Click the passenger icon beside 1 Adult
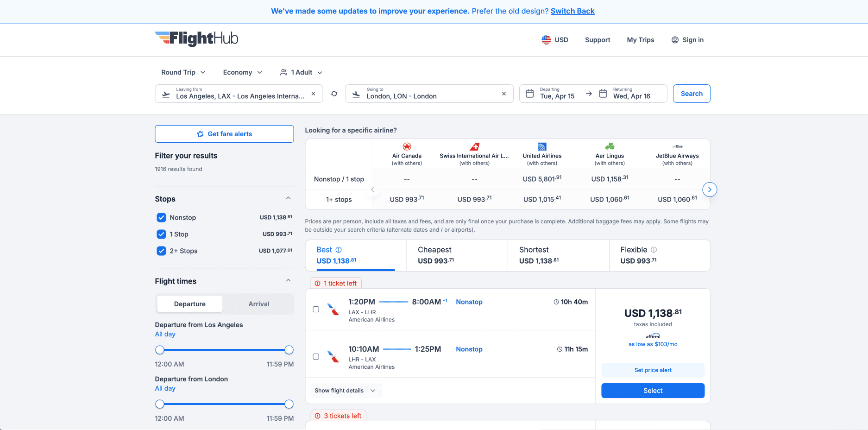This screenshot has height=430, width=868. tap(284, 72)
